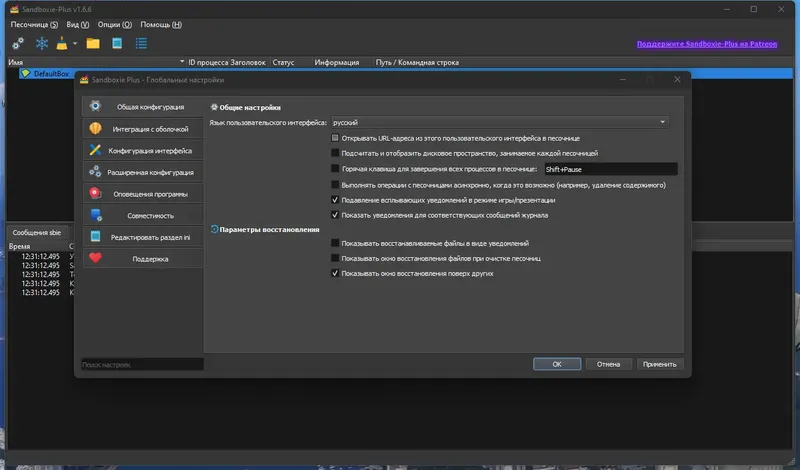The image size is (800, 470).
Task: Click the Общие настройки heading icon
Action: tap(214, 107)
